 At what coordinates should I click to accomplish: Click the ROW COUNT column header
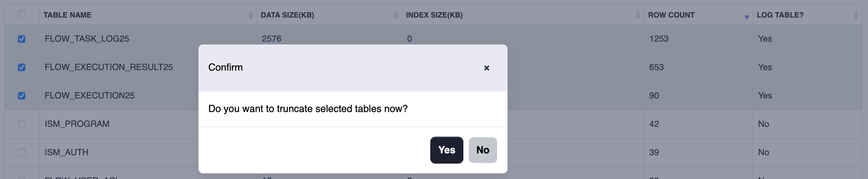(671, 15)
